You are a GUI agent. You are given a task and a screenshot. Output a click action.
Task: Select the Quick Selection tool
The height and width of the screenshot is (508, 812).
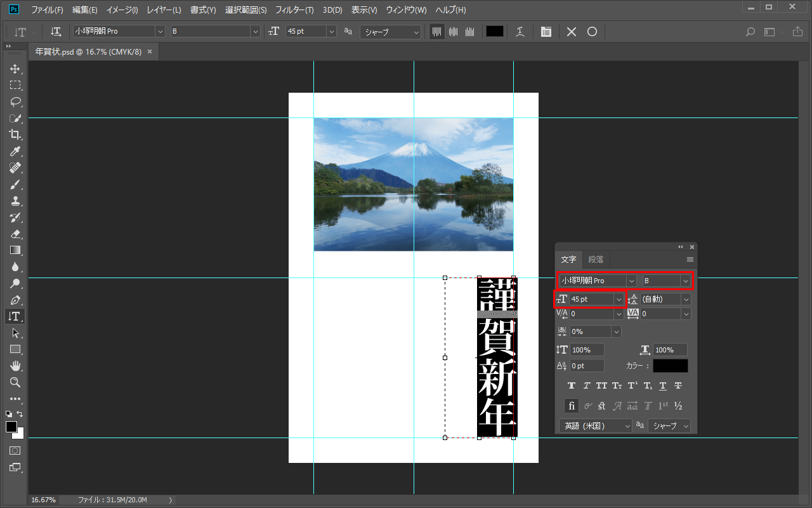pyautogui.click(x=15, y=118)
